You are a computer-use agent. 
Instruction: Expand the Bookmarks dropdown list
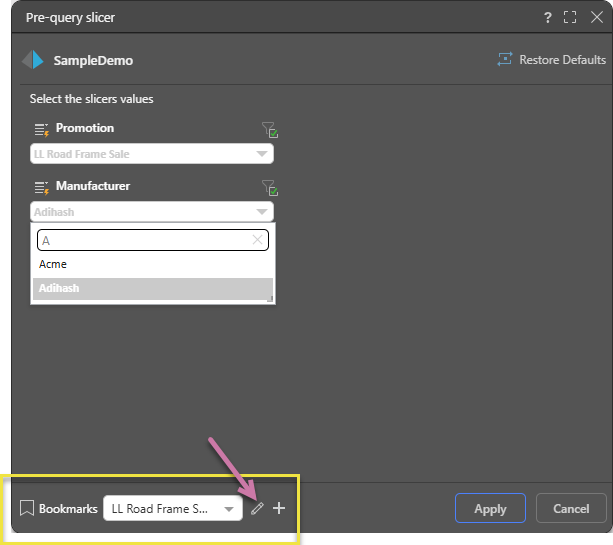click(x=230, y=509)
